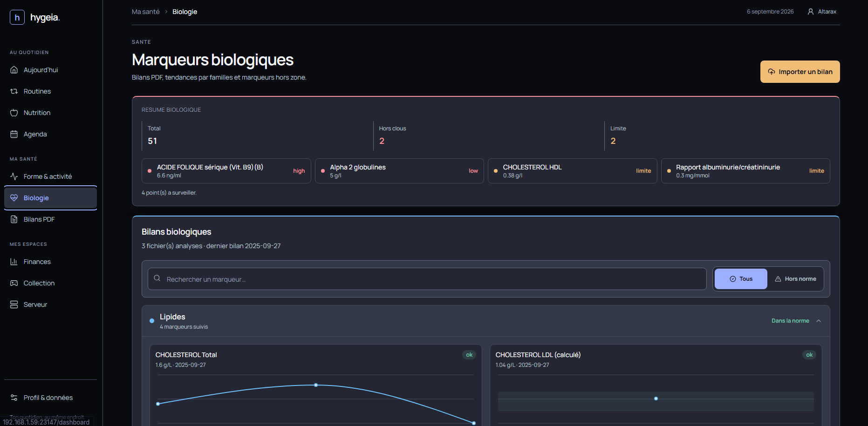Viewport: 868px width, 426px height.
Task: Click the peak data point on CHOLESTEROL Total chart
Action: tap(316, 385)
